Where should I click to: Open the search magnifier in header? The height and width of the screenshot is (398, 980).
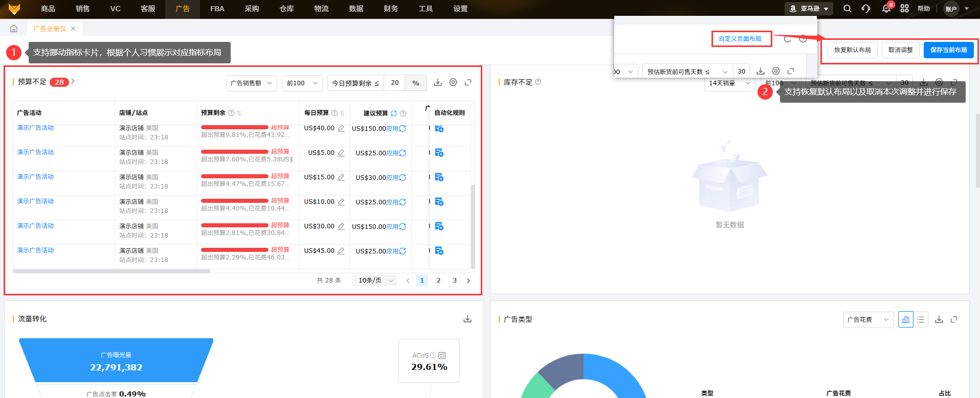tap(848, 9)
